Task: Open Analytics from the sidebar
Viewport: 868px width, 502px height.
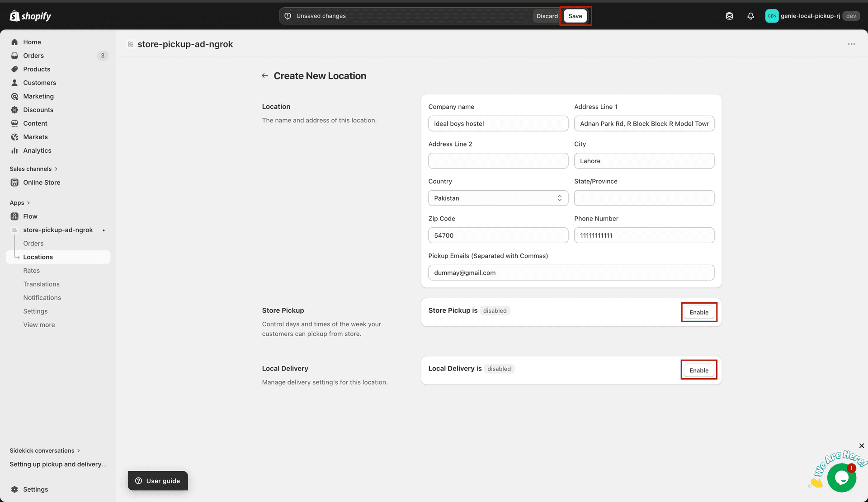Action: 37,150
